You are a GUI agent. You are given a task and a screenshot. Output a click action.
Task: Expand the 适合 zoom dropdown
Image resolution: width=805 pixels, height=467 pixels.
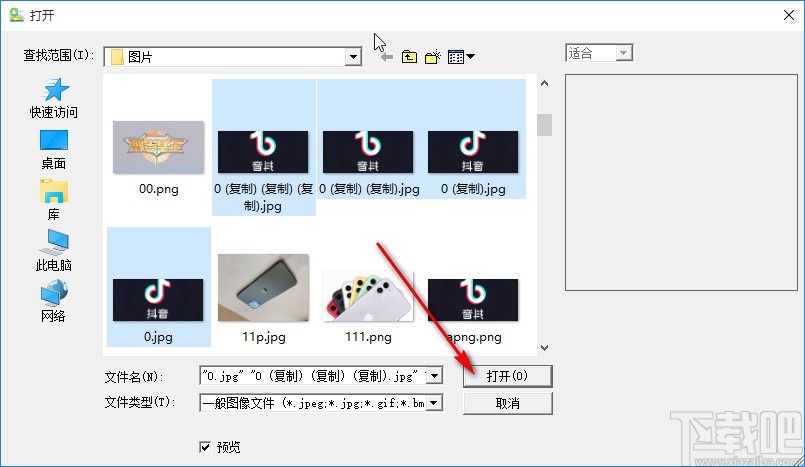pos(624,53)
